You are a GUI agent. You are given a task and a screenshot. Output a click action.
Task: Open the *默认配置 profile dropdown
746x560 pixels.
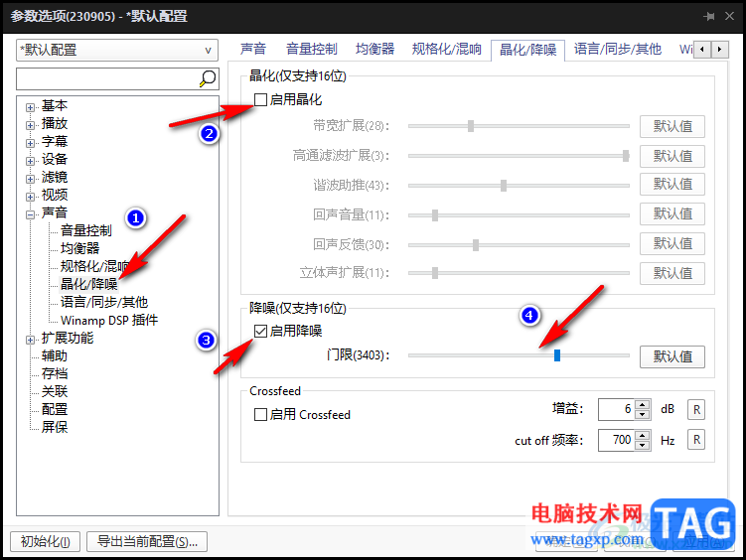click(117, 50)
